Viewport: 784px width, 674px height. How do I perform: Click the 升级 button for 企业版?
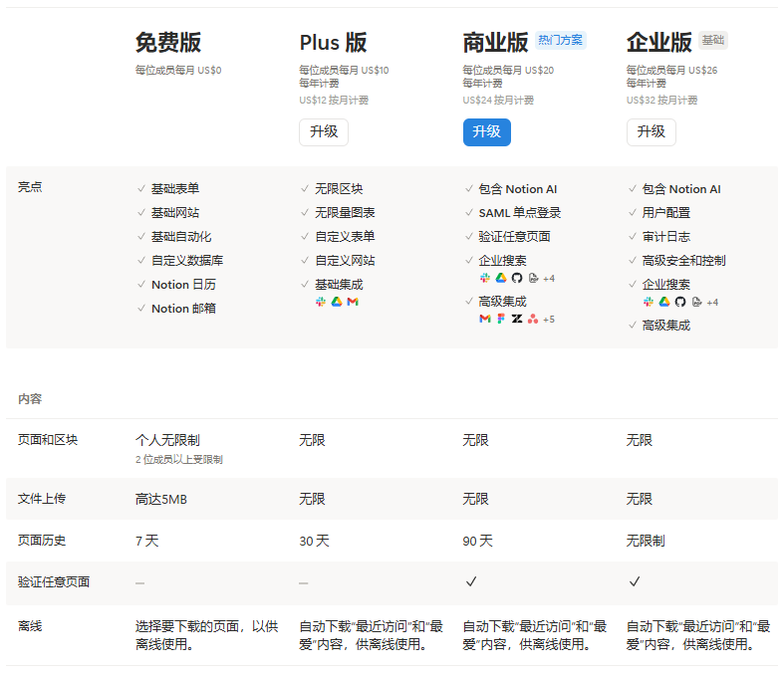[x=651, y=132]
